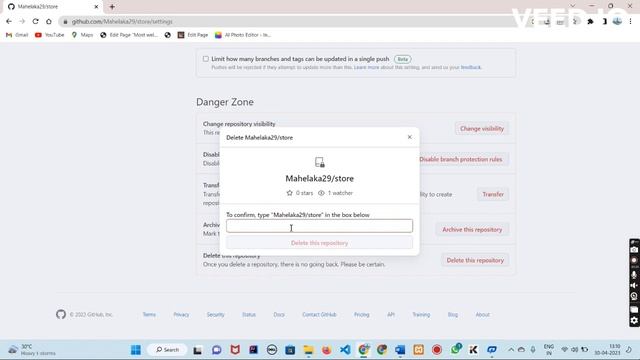Open the red record app in taskbar
Screen dimensions: 640x360
tap(437, 350)
